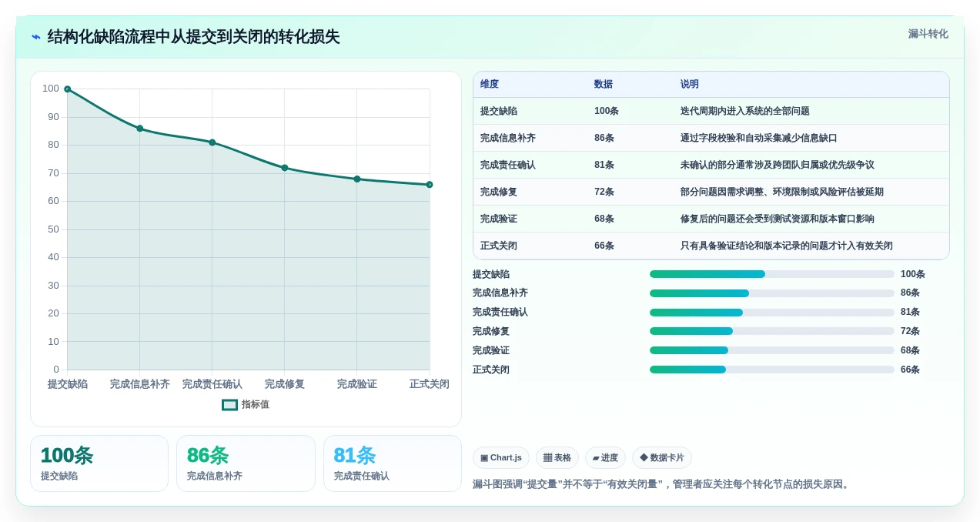Click the 完成修复 label on the chart x-axis

click(285, 384)
